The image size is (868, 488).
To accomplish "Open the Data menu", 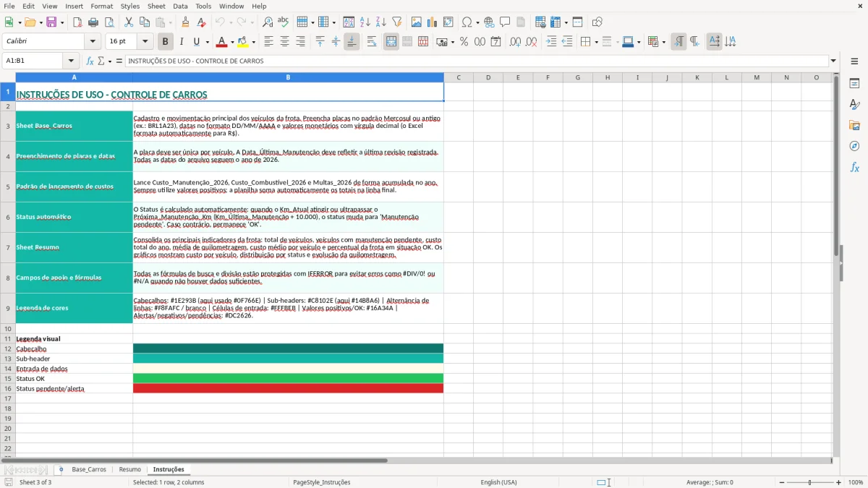I will coord(180,6).
